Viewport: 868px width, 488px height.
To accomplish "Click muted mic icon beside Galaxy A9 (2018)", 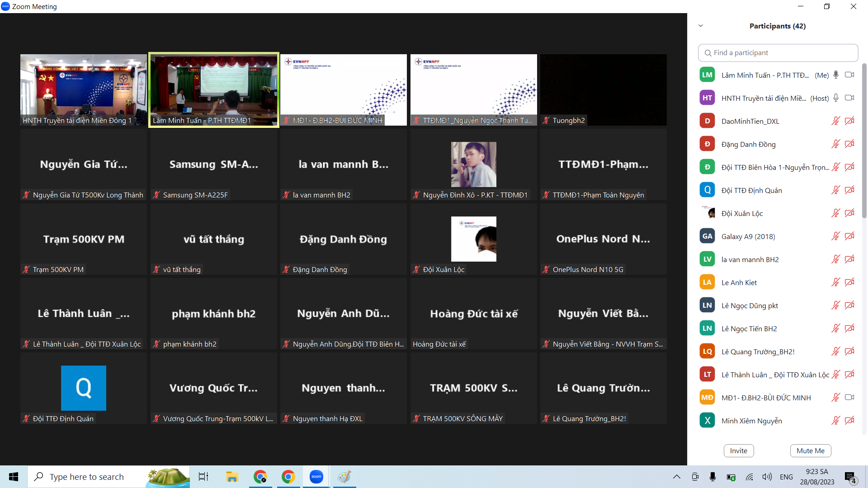I will tap(835, 236).
